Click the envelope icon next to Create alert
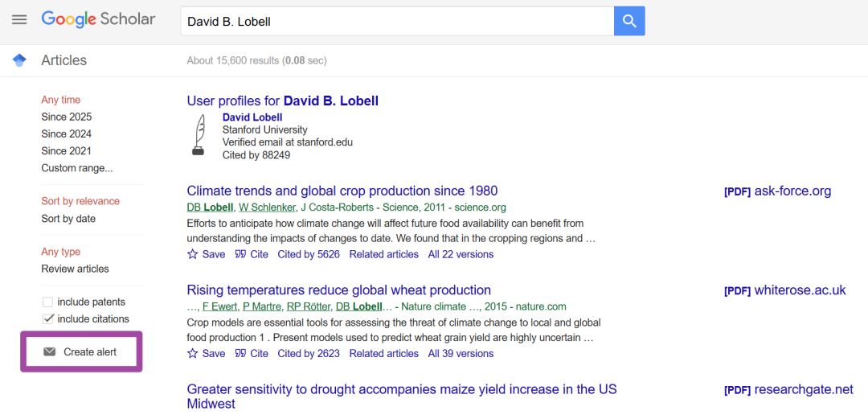Viewport: 868px width, 415px height. pos(50,351)
